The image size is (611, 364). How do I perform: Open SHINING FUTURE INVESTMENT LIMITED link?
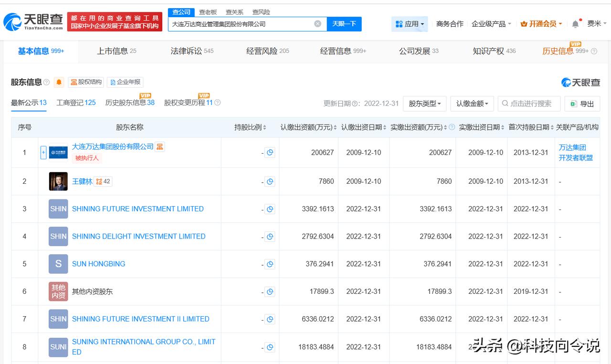(137, 209)
